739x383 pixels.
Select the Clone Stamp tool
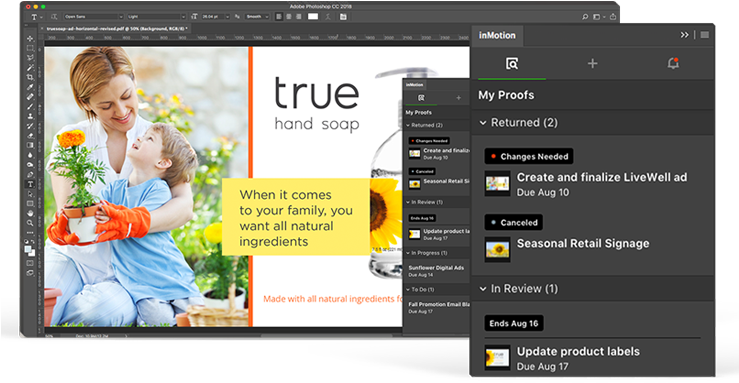pos(30,115)
